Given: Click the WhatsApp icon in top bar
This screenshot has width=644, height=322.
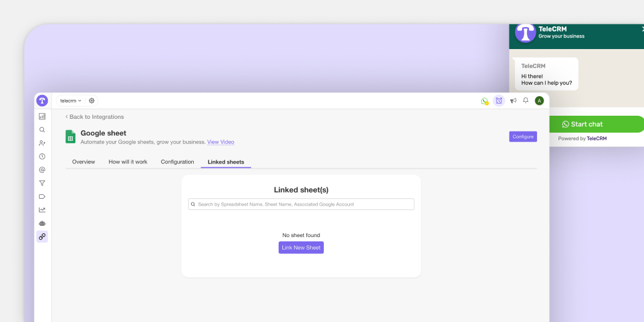Looking at the screenshot, I should (x=485, y=101).
